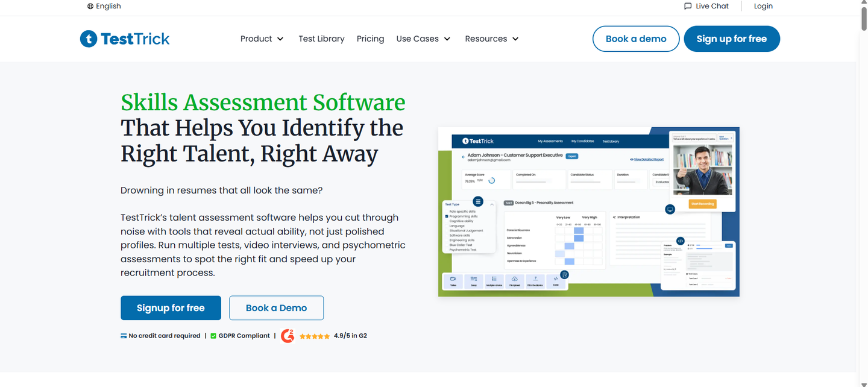Click the outlined Book a demo header button

(636, 39)
